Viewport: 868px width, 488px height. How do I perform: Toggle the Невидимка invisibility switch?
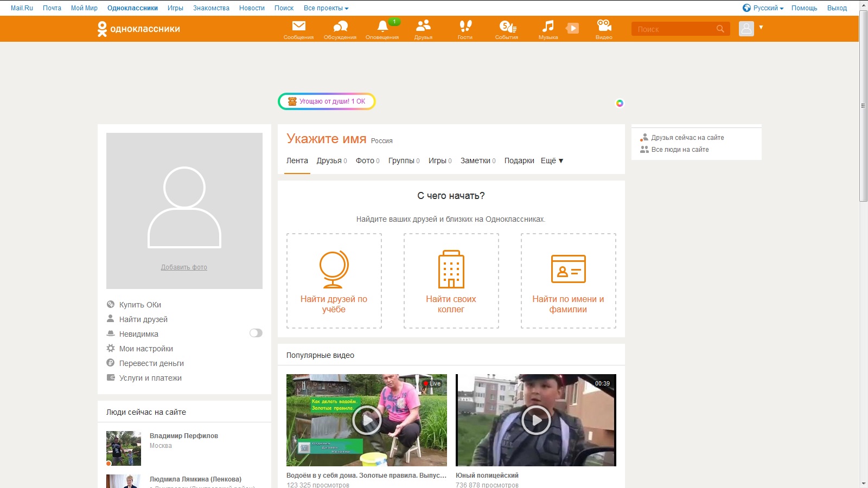pyautogui.click(x=256, y=333)
